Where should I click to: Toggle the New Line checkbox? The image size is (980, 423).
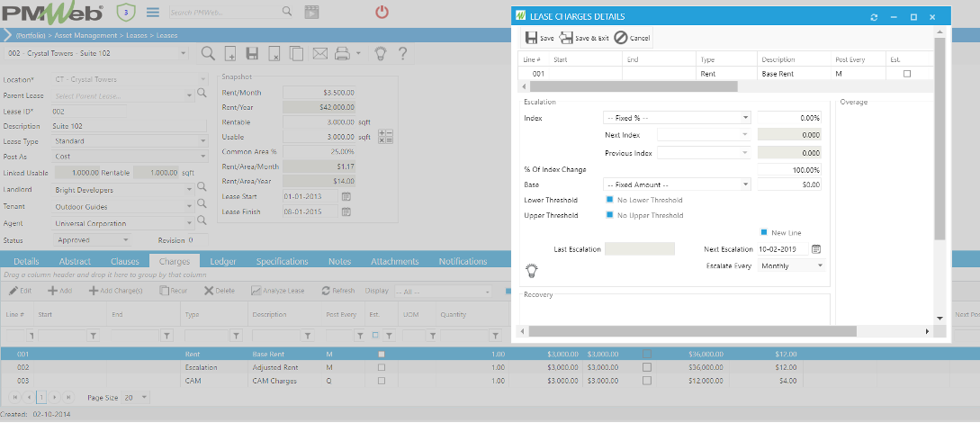coord(764,232)
